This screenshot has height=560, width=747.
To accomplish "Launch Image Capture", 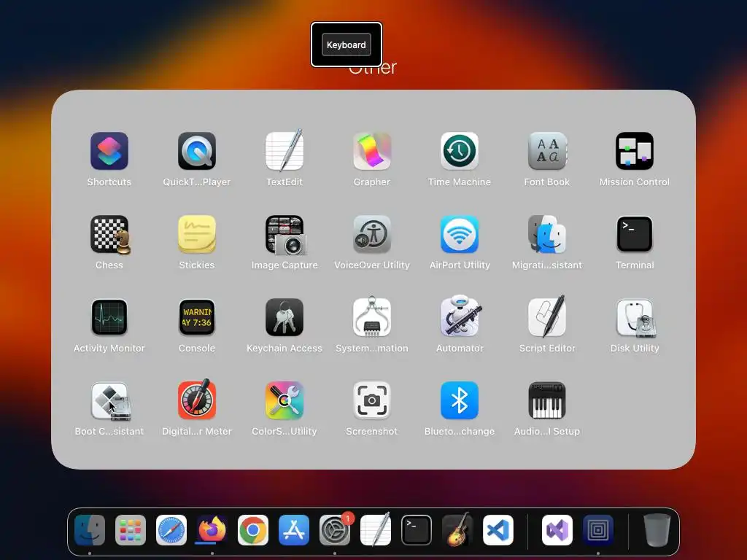I will click(285, 234).
